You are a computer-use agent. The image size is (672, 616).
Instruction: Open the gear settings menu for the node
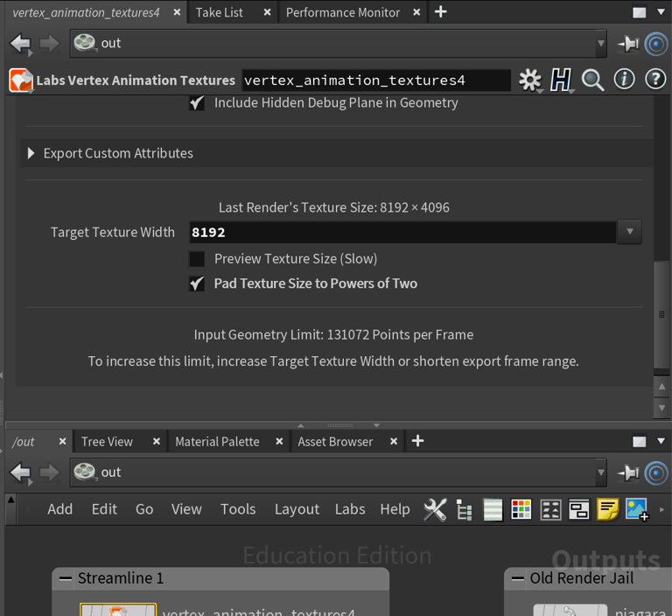pos(530,80)
